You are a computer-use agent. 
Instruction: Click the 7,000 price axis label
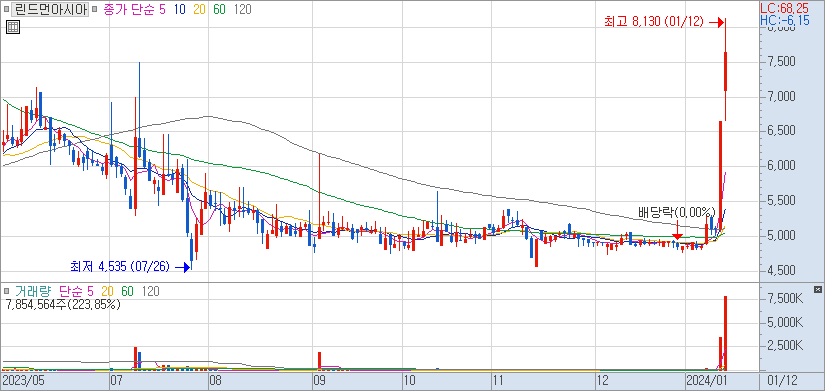tap(781, 97)
